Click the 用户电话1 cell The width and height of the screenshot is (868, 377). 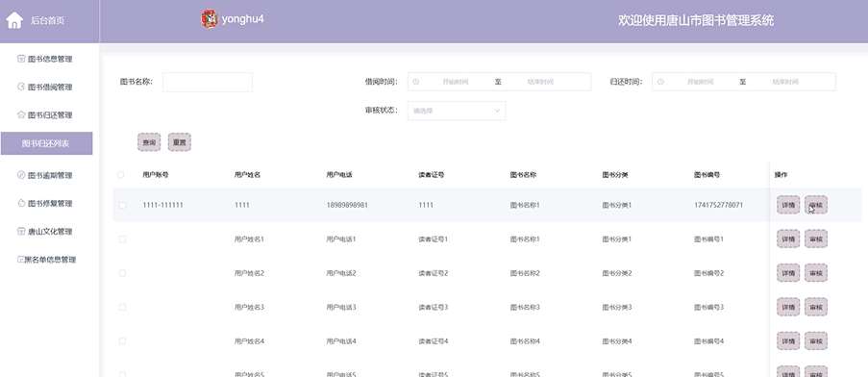click(341, 239)
